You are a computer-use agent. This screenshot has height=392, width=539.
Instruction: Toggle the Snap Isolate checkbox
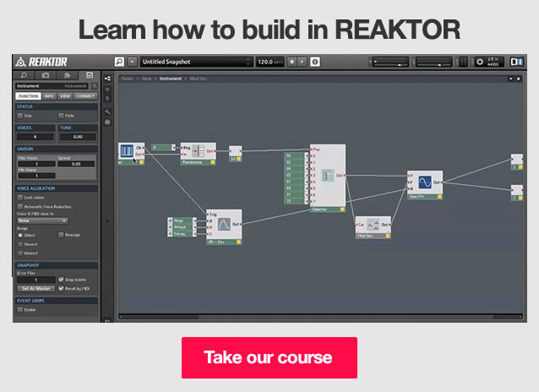(61, 280)
